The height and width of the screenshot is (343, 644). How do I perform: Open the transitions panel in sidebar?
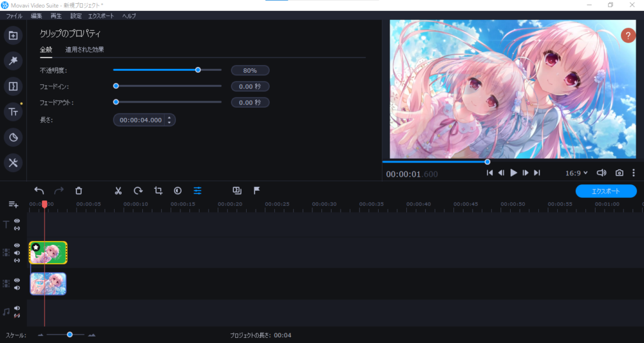(x=13, y=86)
